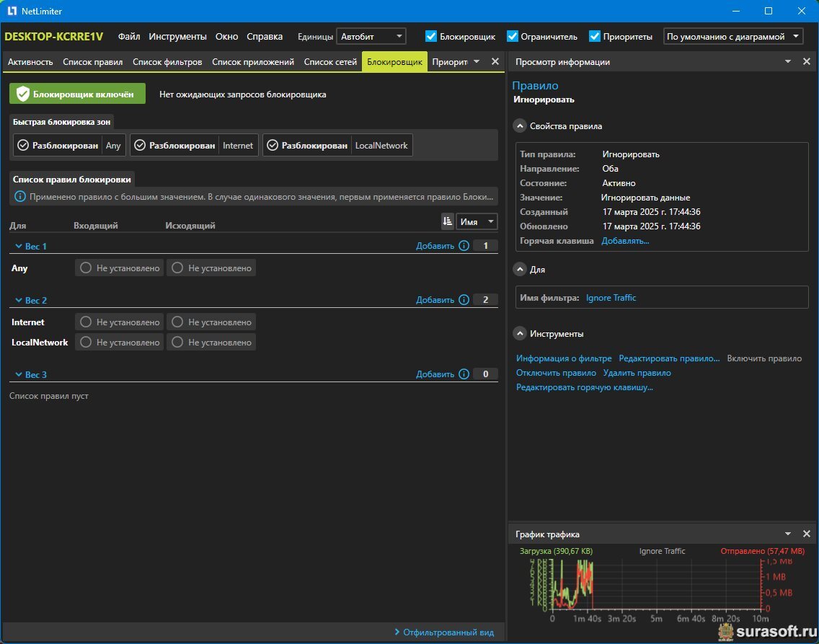The image size is (819, 644).
Task: Open График трафика panel options arrow
Action: click(788, 534)
